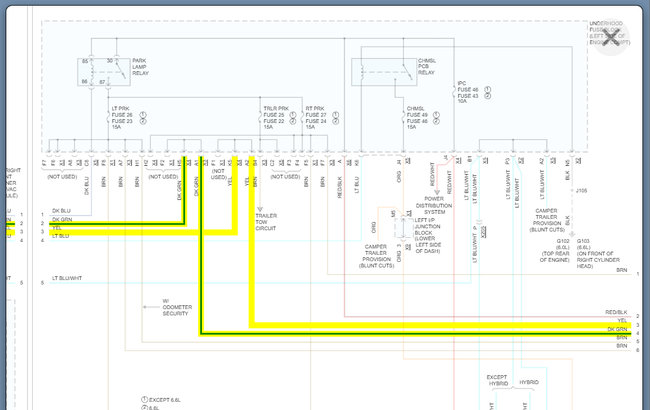Click the IPC FUSE 46 10A label

[468, 92]
